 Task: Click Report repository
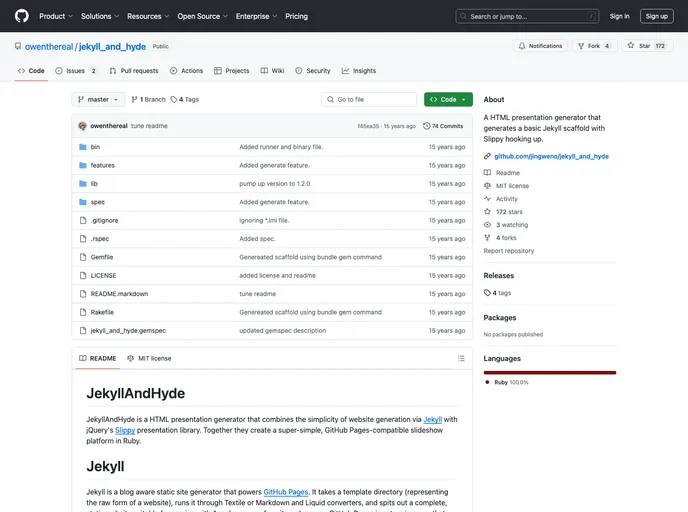pos(509,251)
